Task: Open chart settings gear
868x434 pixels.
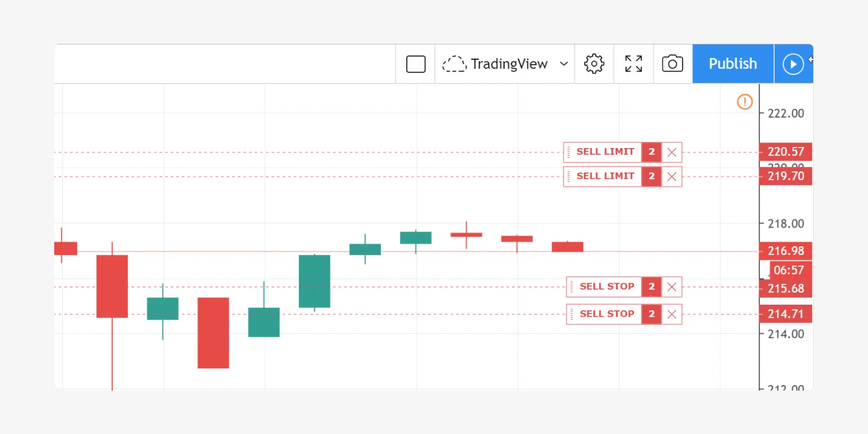Action: pyautogui.click(x=594, y=64)
